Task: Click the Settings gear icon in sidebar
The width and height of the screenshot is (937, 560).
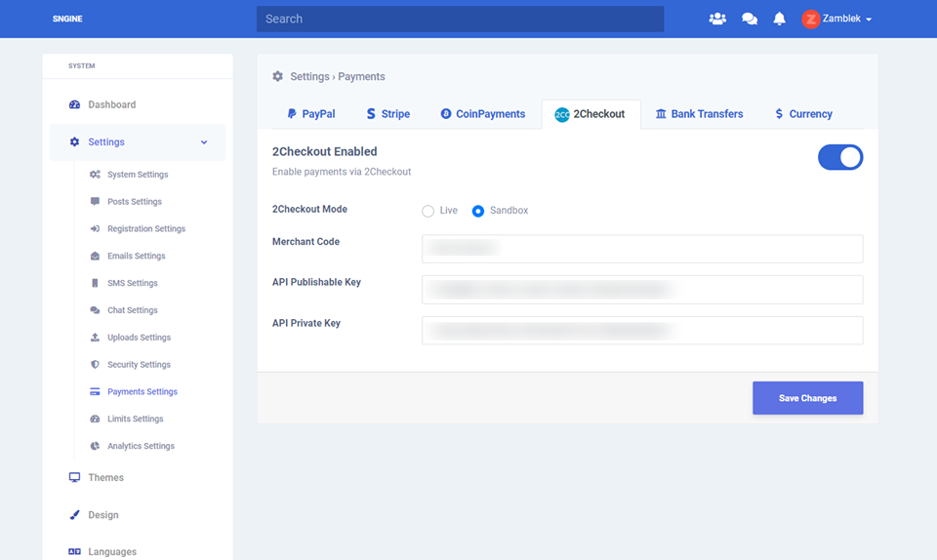Action: point(75,141)
